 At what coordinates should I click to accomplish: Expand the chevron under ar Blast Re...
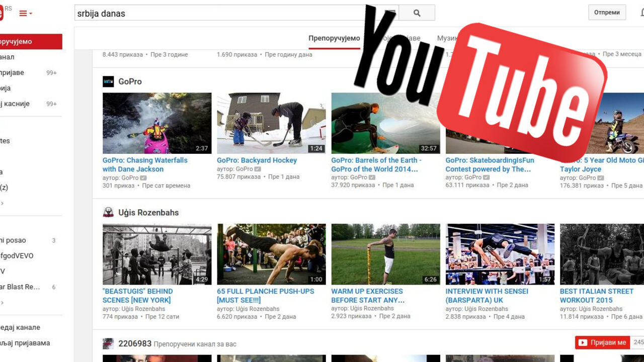click(2, 303)
